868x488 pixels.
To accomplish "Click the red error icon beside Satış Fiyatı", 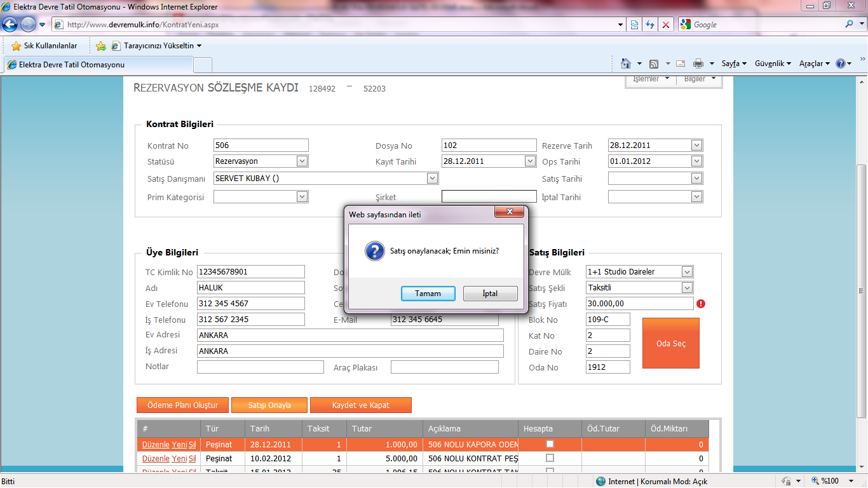I will click(701, 304).
